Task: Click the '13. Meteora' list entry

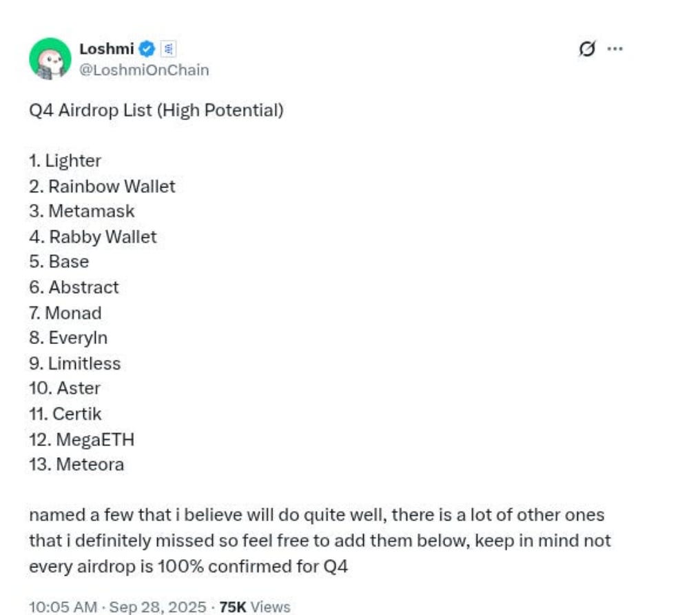Action: click(x=76, y=464)
